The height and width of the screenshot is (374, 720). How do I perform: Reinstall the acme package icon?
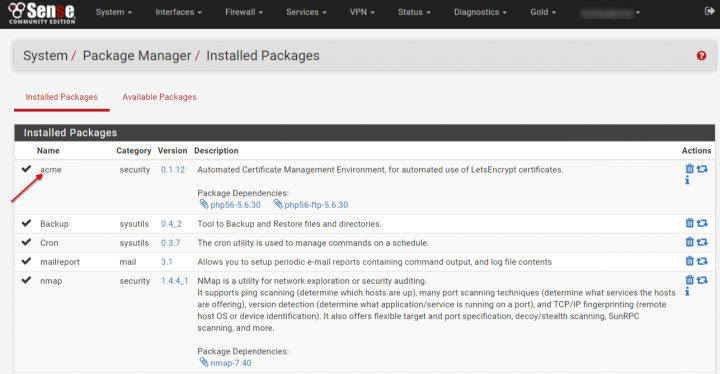pyautogui.click(x=702, y=169)
